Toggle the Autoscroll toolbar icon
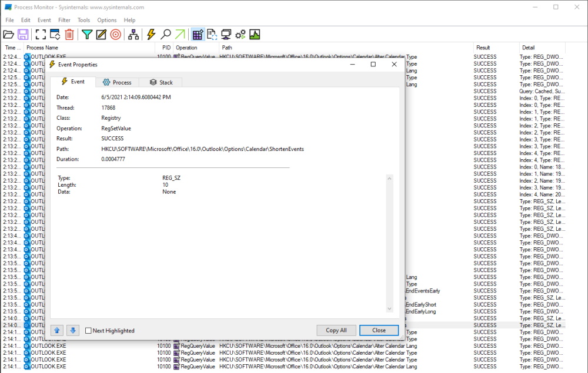588x373 pixels. (55, 35)
